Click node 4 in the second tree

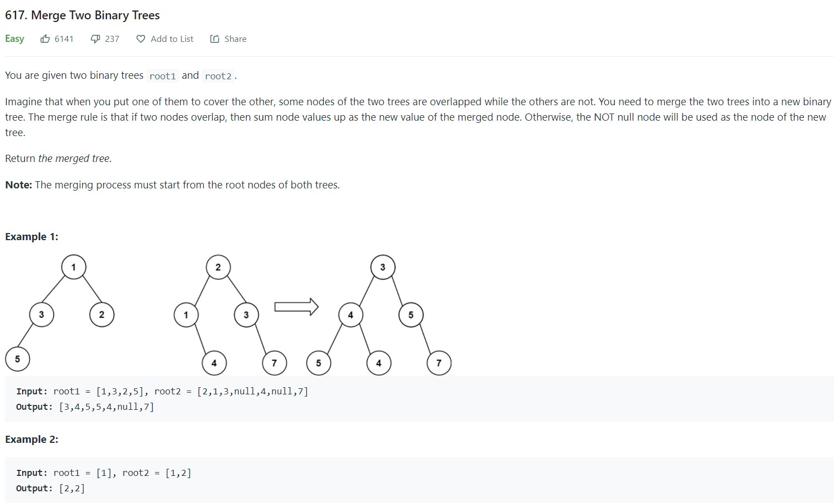coord(214,363)
